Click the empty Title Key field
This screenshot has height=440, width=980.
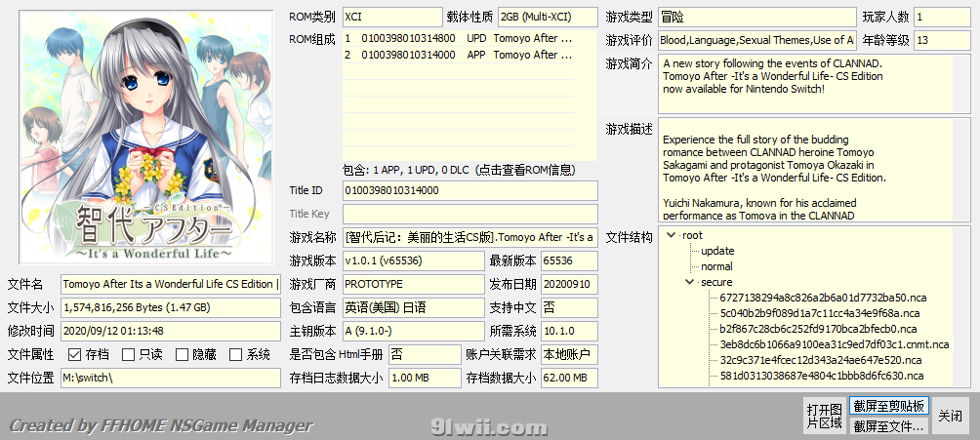click(x=470, y=214)
